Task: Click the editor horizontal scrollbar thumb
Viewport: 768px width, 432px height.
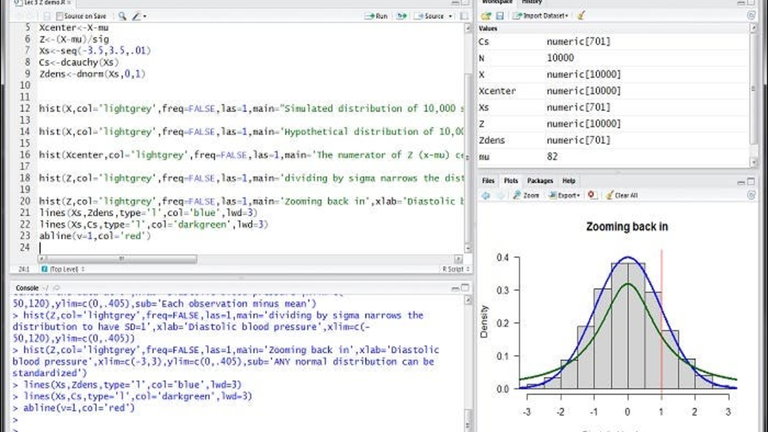Action: (x=121, y=259)
